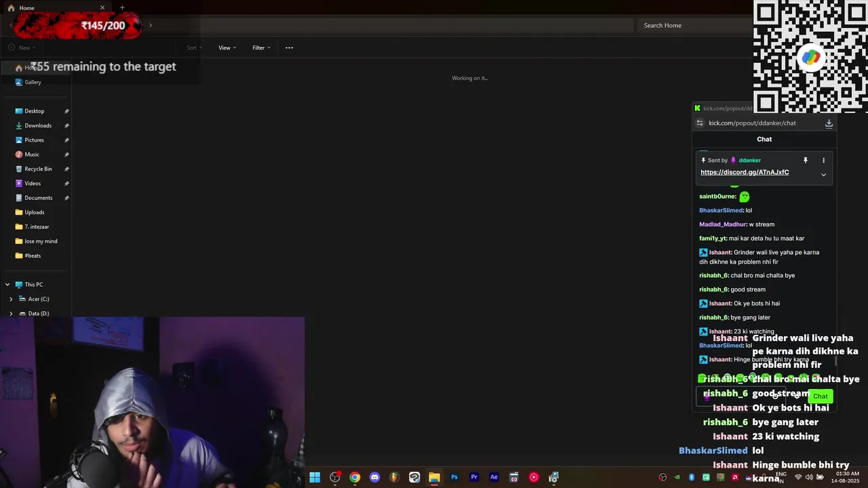Unpin Desktop using its pin icon
Screen dimensions: 868x488
[x=66, y=111]
